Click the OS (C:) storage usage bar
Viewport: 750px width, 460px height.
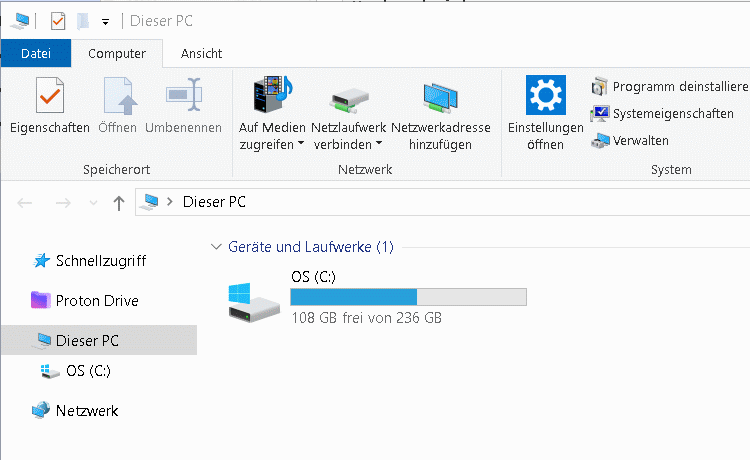[x=408, y=297]
